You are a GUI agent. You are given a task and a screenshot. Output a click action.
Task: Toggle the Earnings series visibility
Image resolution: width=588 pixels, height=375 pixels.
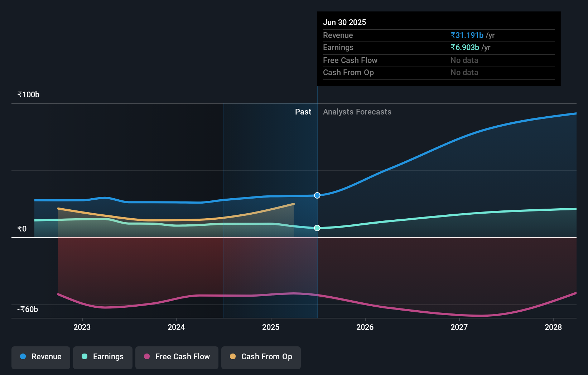[103, 357]
